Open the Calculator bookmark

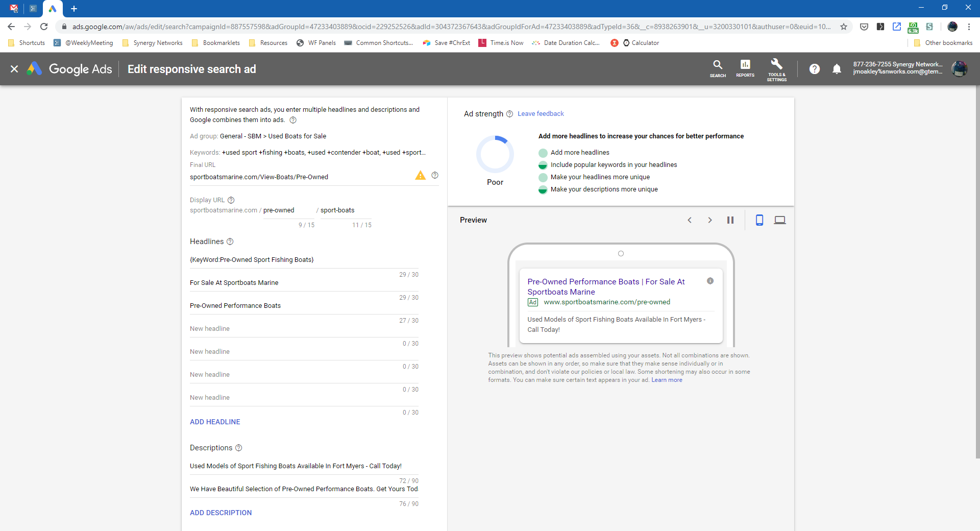click(x=641, y=43)
